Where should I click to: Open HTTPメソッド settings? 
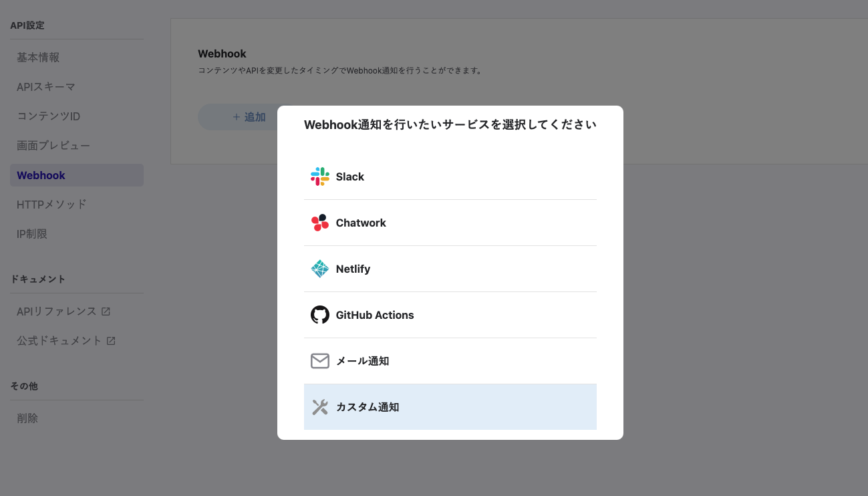(77, 205)
